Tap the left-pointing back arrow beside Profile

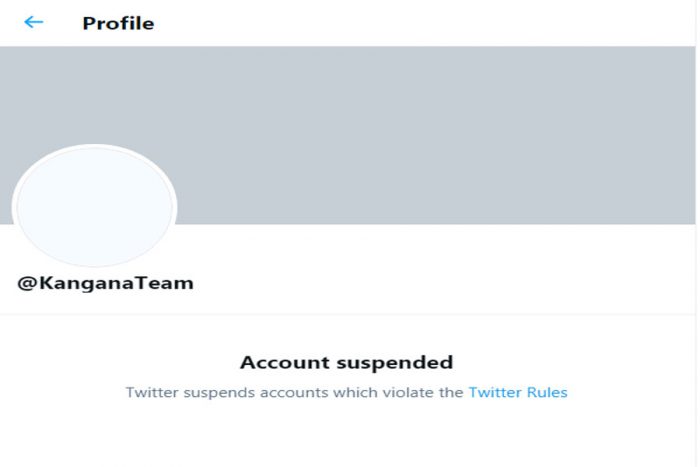[33, 22]
